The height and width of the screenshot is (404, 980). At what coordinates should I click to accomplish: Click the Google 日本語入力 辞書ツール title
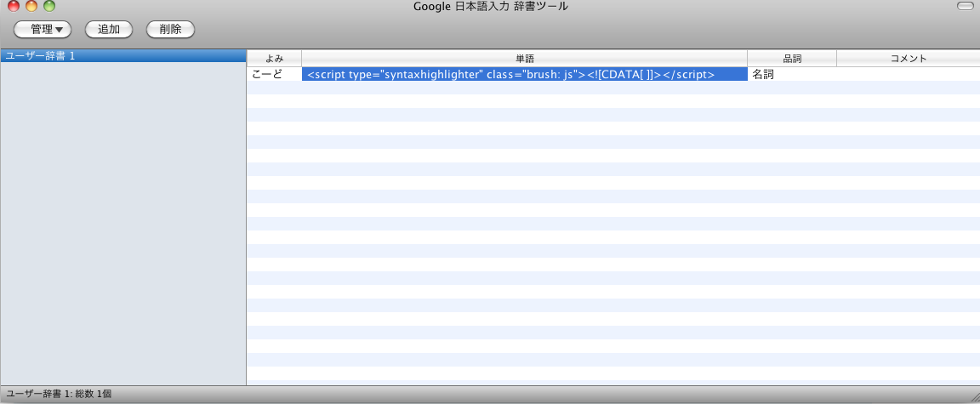click(491, 6)
